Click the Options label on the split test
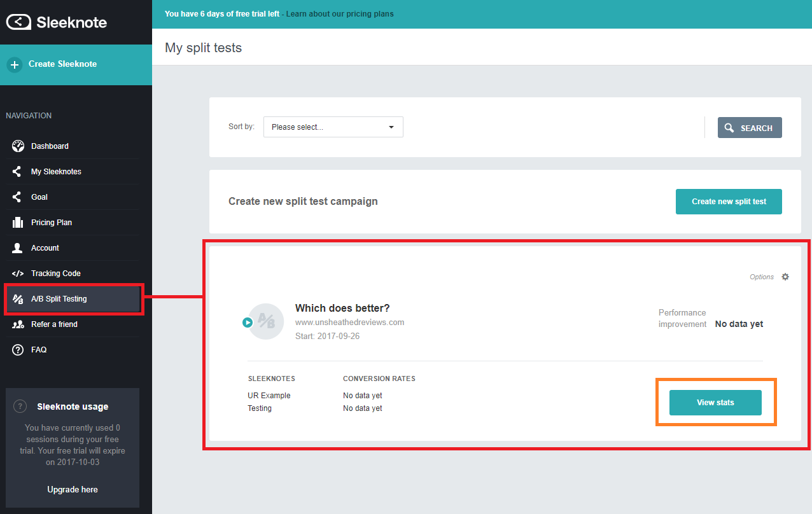The image size is (812, 514). pos(762,277)
